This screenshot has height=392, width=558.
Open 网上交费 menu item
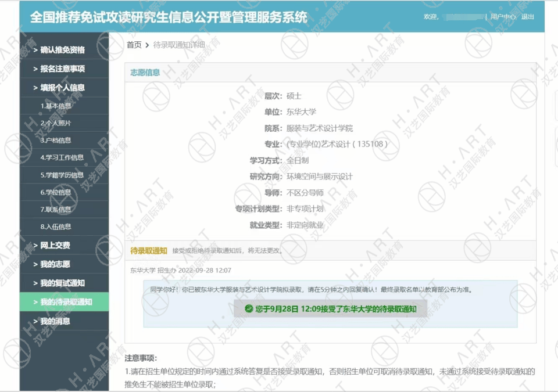pos(55,245)
